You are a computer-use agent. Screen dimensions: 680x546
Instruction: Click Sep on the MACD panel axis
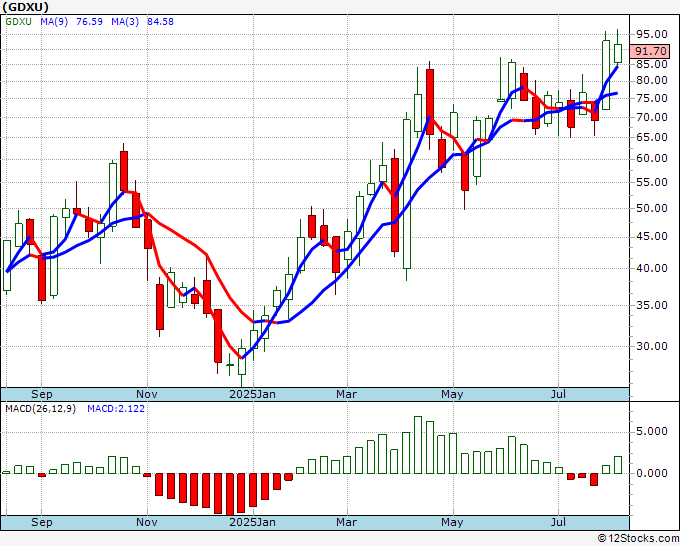[42, 522]
